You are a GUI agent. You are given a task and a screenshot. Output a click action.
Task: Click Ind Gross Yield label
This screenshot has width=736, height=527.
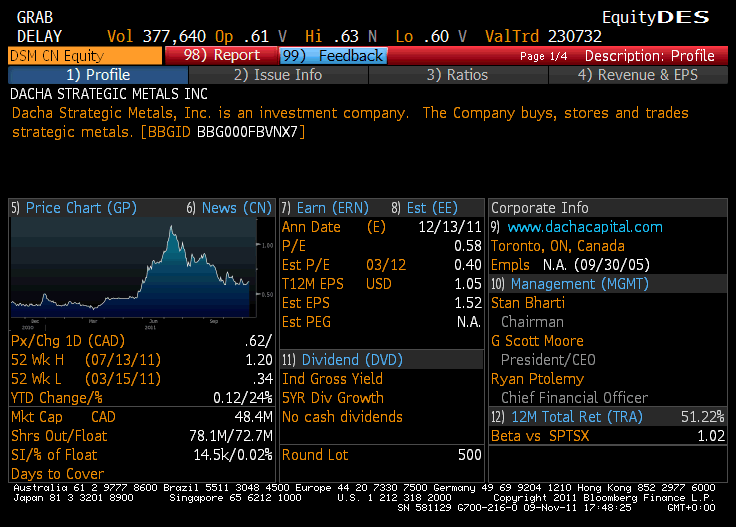coord(332,379)
